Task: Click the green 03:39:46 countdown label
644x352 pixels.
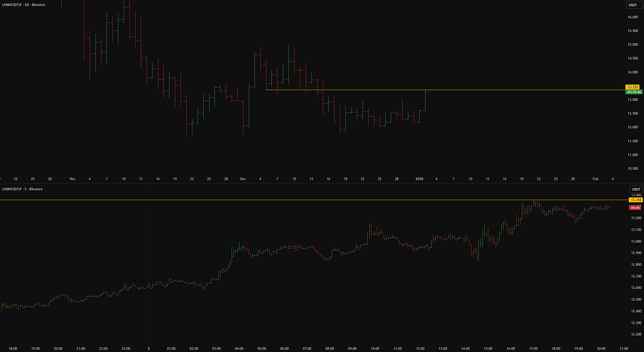Action: tap(632, 92)
